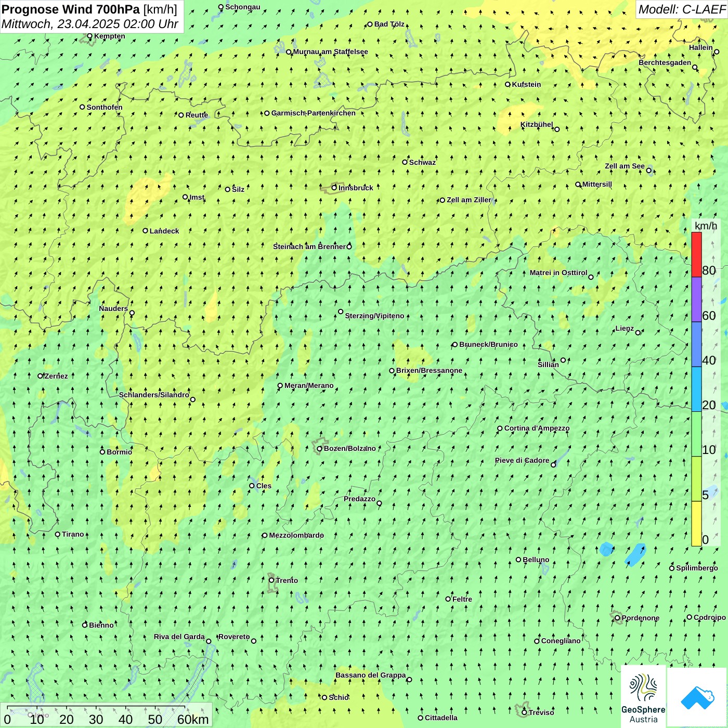Click the 'Kitzbühel' label
Screen dimensions: 728x728
point(537,124)
